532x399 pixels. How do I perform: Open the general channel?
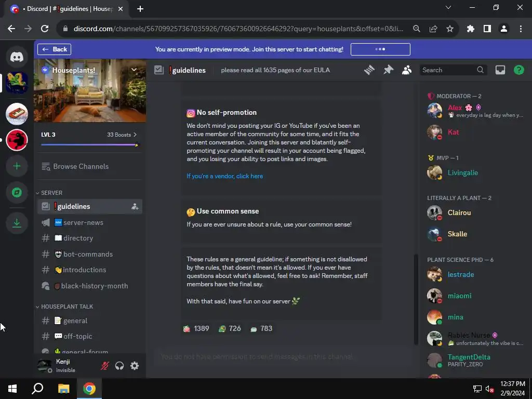(x=89, y=321)
